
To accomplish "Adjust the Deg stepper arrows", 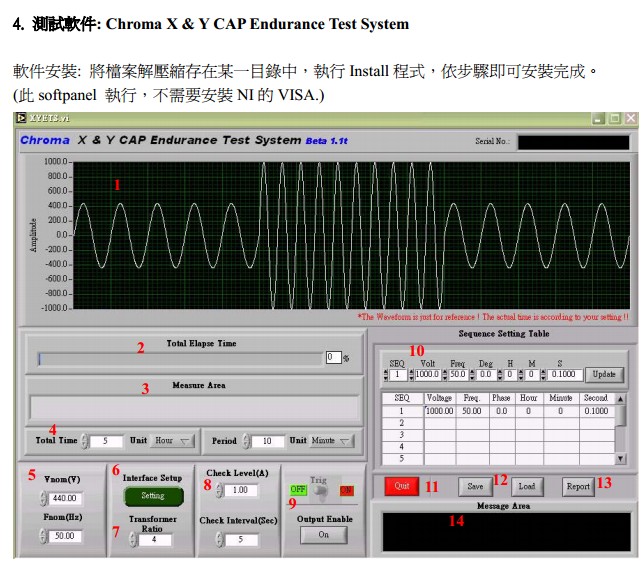I will pyautogui.click(x=472, y=374).
